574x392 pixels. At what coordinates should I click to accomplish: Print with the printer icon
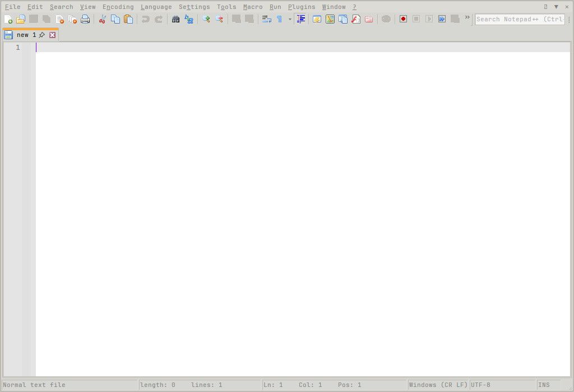[x=85, y=19]
